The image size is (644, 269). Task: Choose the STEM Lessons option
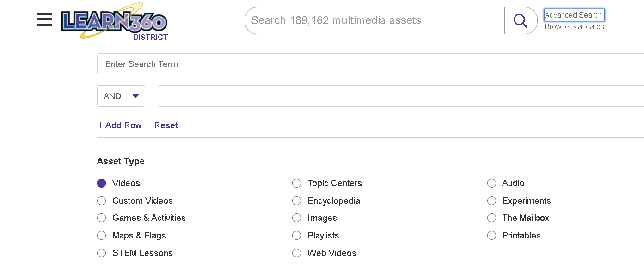(x=102, y=253)
